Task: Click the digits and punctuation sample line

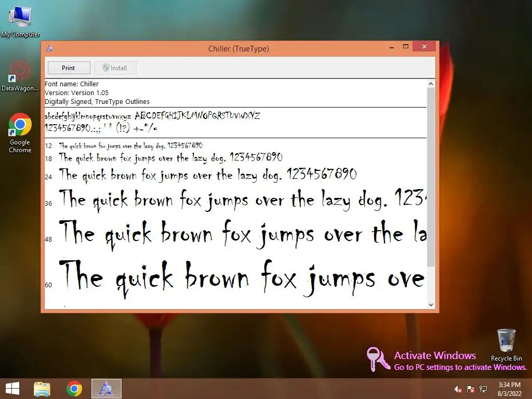Action: coord(101,128)
